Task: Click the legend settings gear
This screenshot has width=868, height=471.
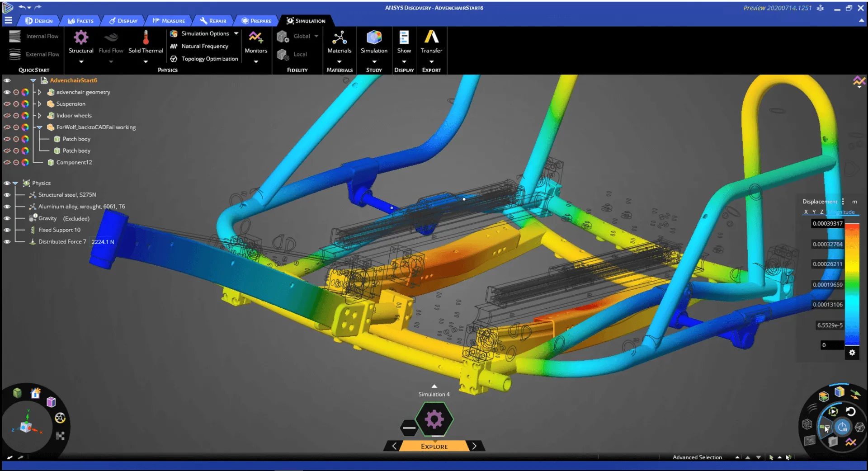Action: (852, 353)
